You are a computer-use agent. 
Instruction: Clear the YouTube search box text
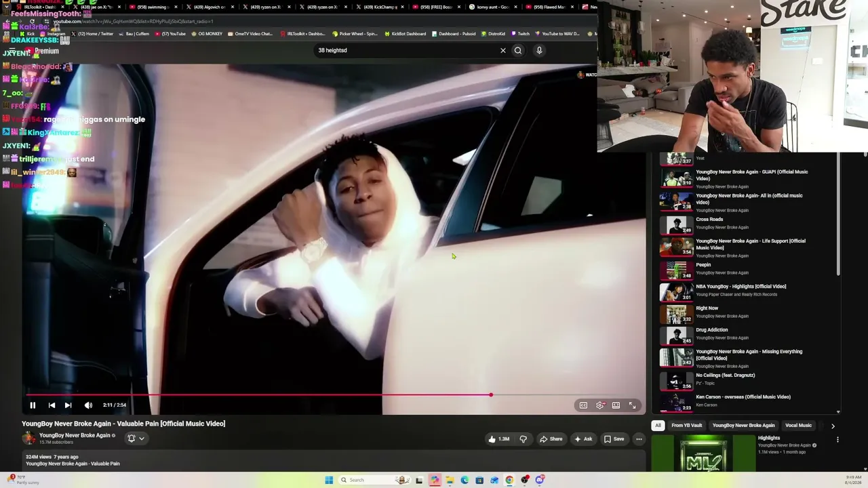click(x=503, y=50)
